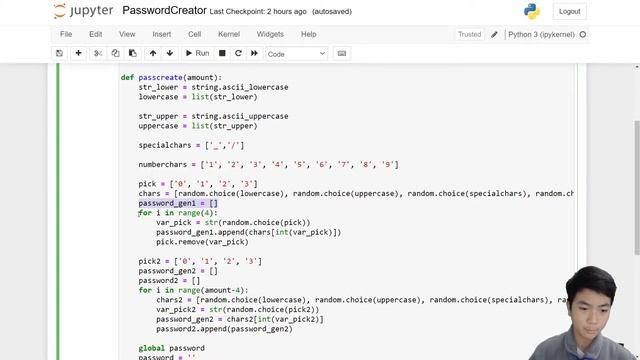Screen dimensions: 640x360
Task: Open the Insert menu
Action: pyautogui.click(x=162, y=34)
